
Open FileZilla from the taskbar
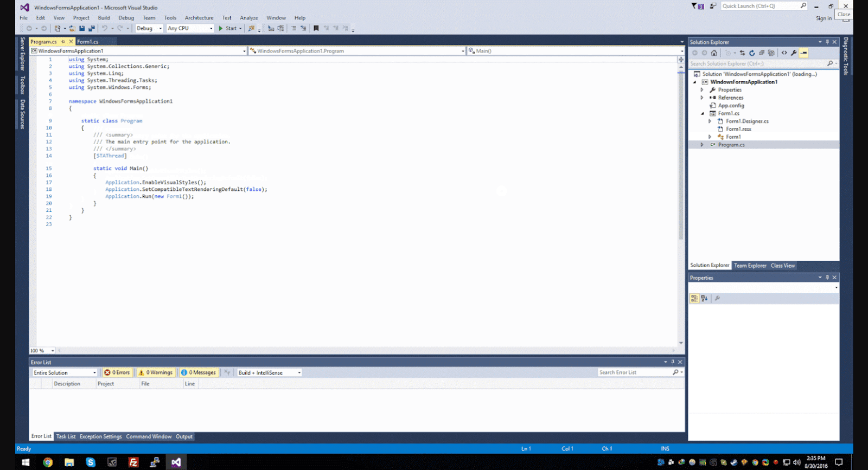click(x=133, y=462)
